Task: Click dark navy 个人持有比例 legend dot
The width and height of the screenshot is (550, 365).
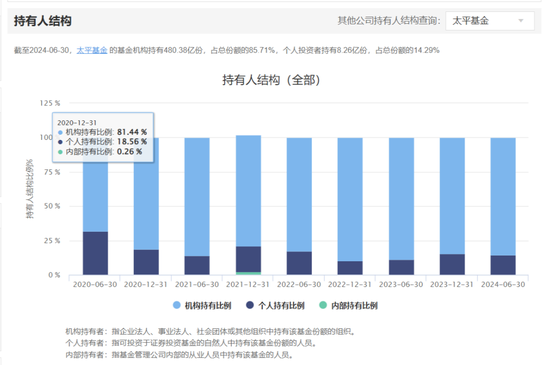Action: click(x=250, y=305)
